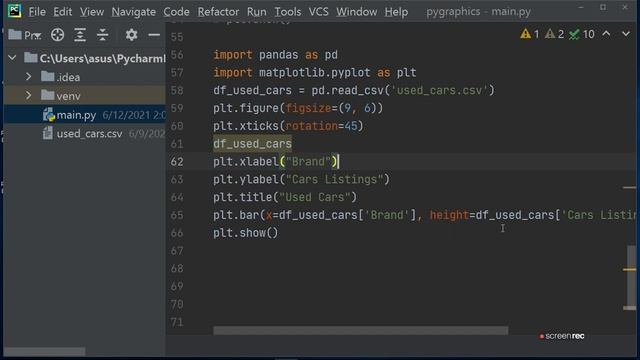Maximize the PyCharm window
Image resolution: width=640 pixels, height=360 pixels.
point(603,7)
